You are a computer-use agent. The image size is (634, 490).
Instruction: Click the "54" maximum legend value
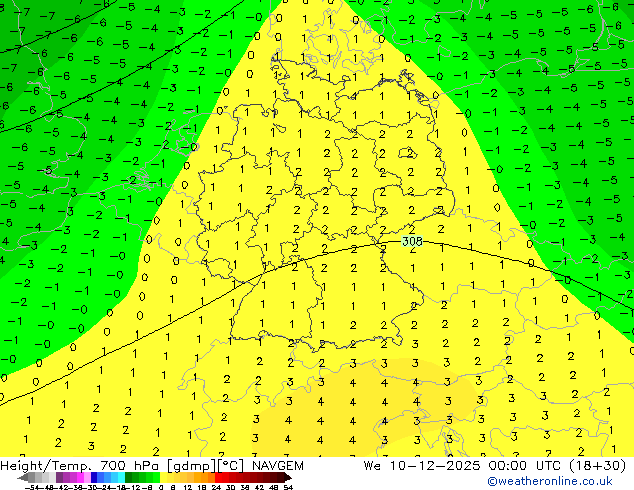pos(288,488)
